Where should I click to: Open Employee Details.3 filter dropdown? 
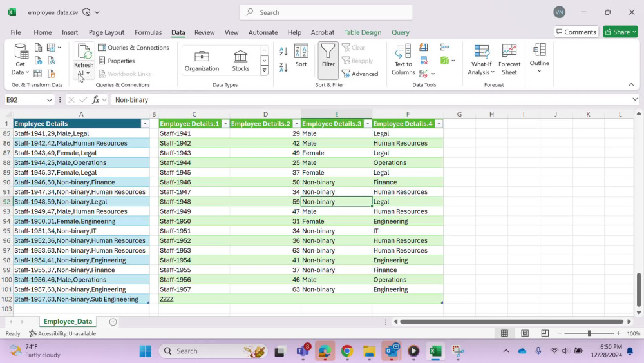[368, 124]
